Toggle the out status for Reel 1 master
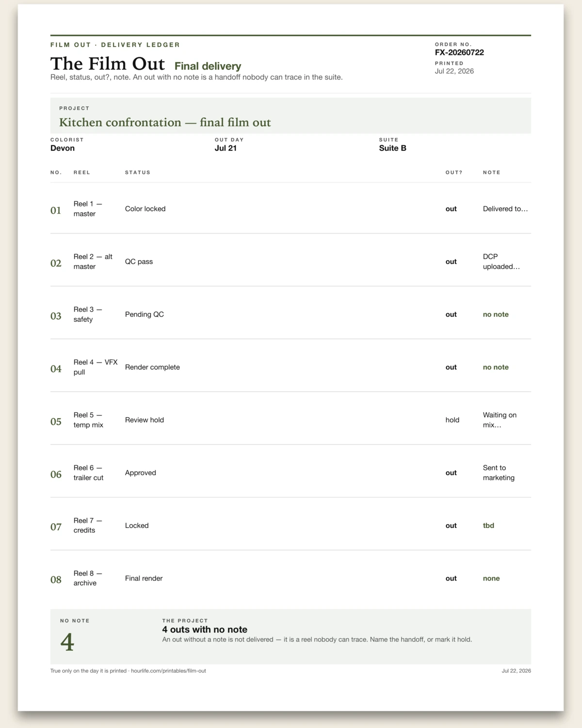This screenshot has width=582, height=728. [451, 209]
